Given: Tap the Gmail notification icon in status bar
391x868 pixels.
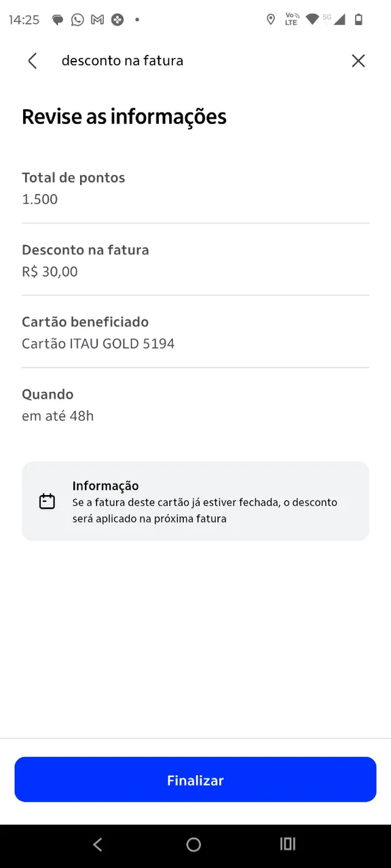Looking at the screenshot, I should [98, 20].
